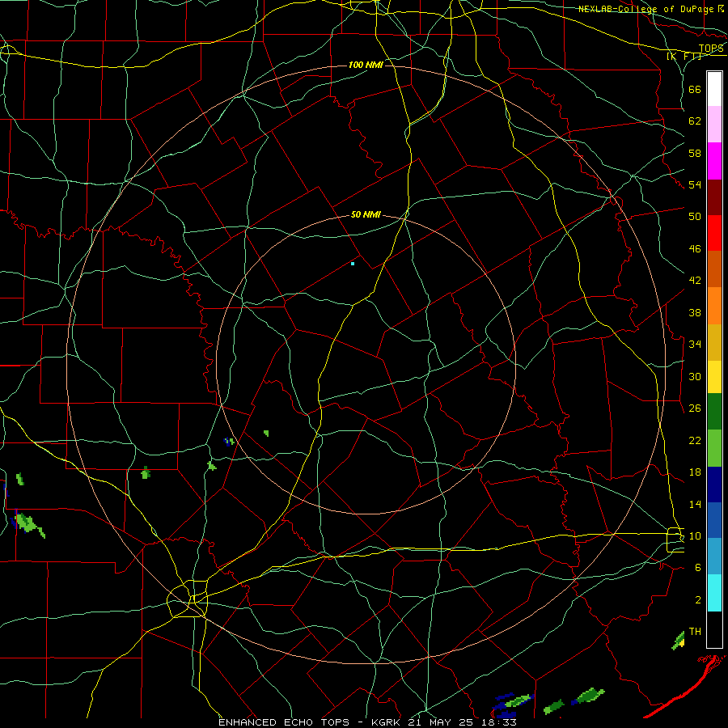Click the "50 NMI" range ring label
The height and width of the screenshot is (728, 728).
pos(366,214)
